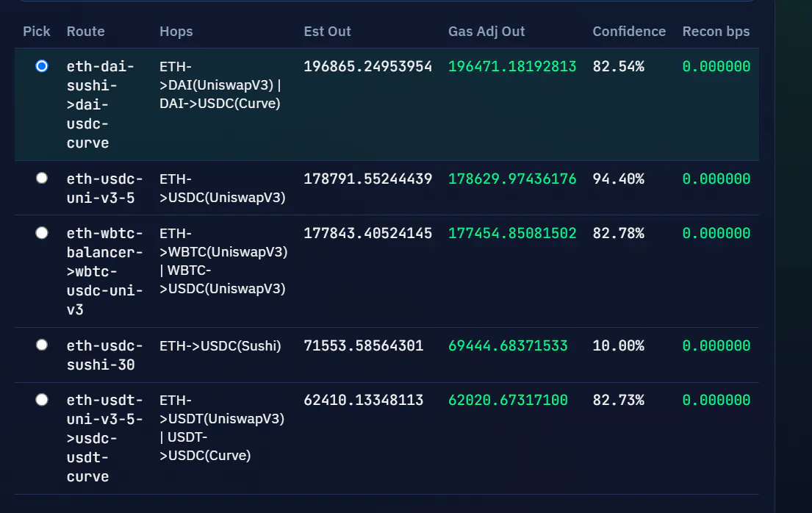812x513 pixels.
Task: Click route name eth-wbtc-balancer->wbtc-usdc-uni-v3
Action: click(104, 271)
